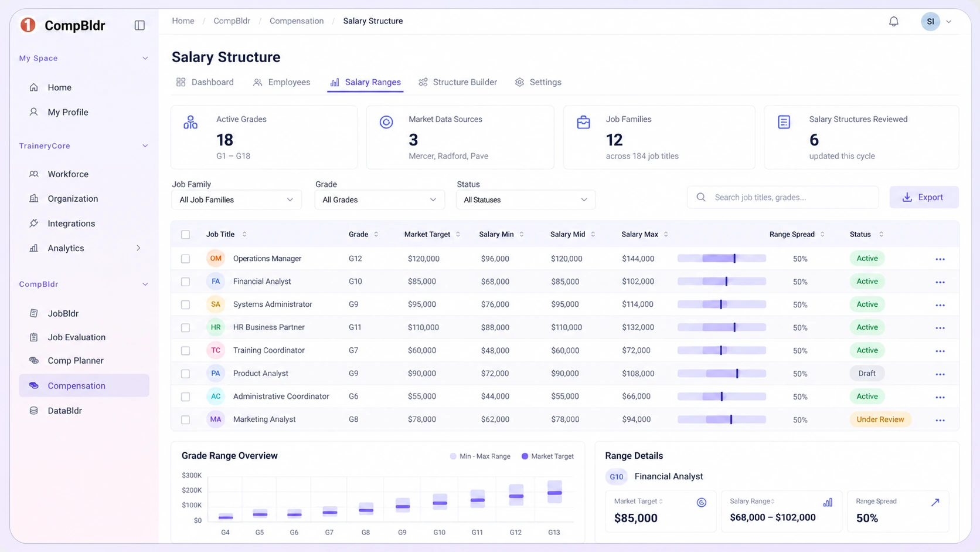This screenshot has width=980, height=552.
Task: Sort by the Job Title column arrows
Action: tap(244, 234)
